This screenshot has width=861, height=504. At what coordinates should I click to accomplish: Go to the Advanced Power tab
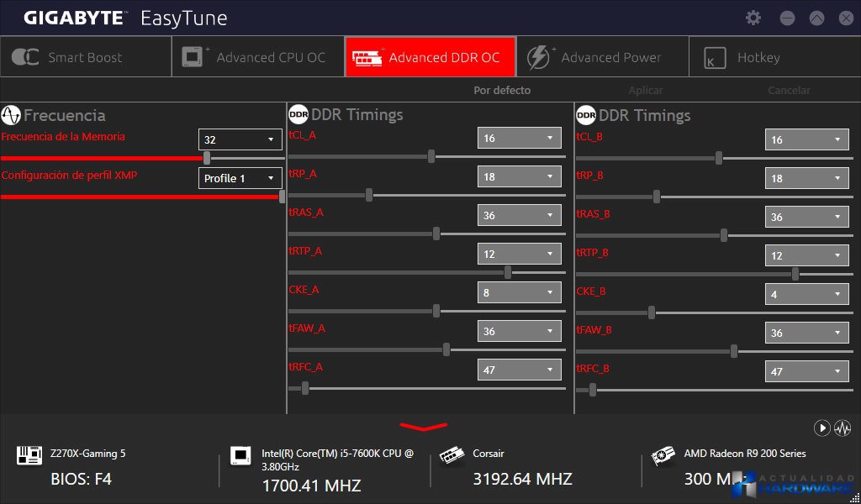tap(602, 57)
